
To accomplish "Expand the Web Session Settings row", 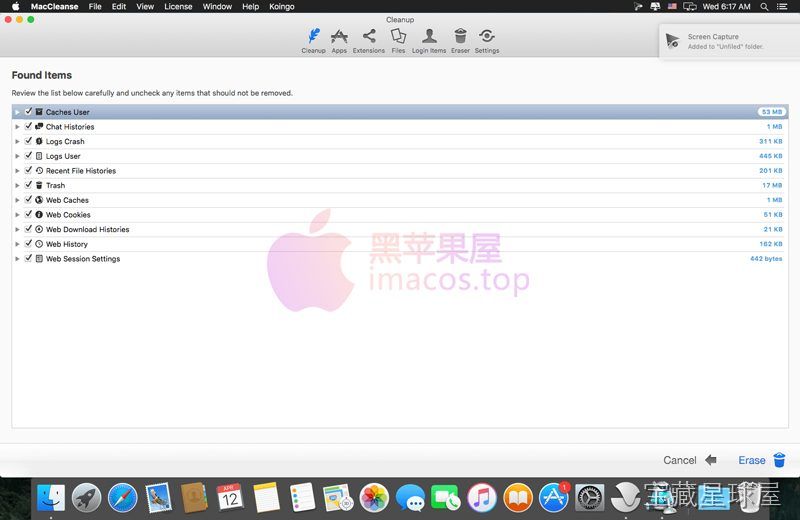I will (x=17, y=259).
